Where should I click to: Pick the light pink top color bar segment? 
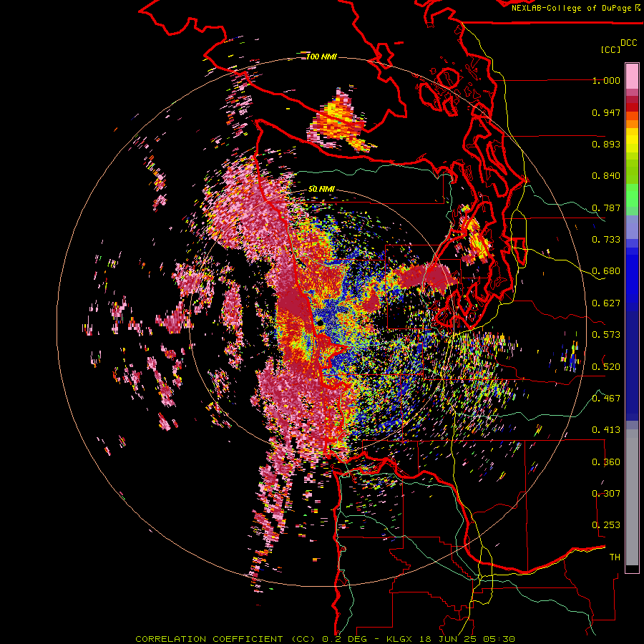coord(632,77)
